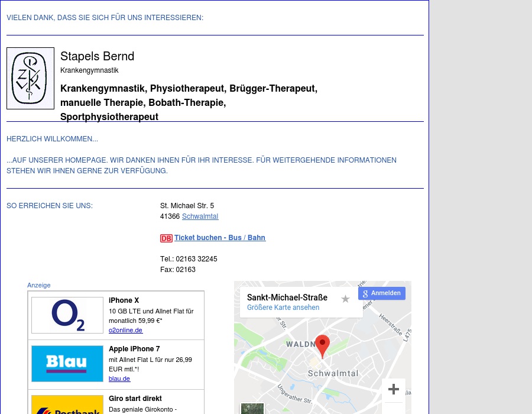This screenshot has height=414, width=532.
Task: Click the Anzeige label above the ads
Action: (x=38, y=285)
